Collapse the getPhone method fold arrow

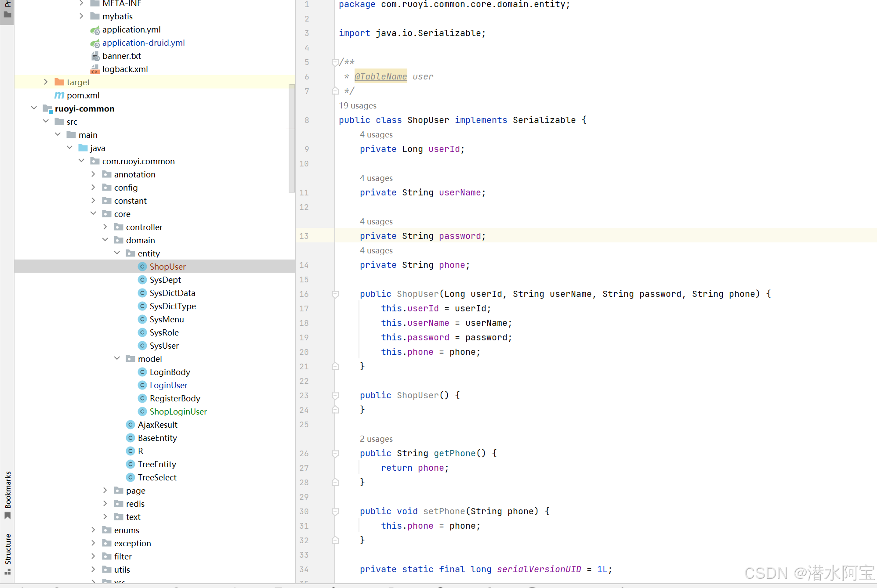coord(335,453)
